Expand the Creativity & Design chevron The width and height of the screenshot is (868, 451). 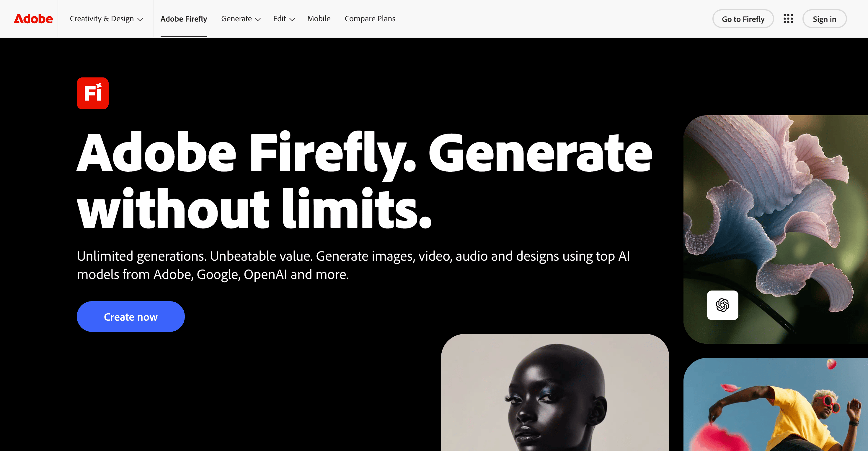pyautogui.click(x=140, y=20)
